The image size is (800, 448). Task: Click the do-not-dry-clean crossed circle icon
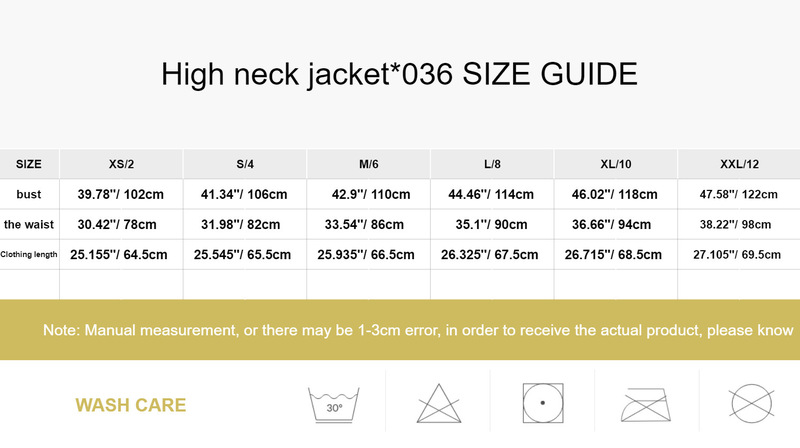tap(749, 406)
